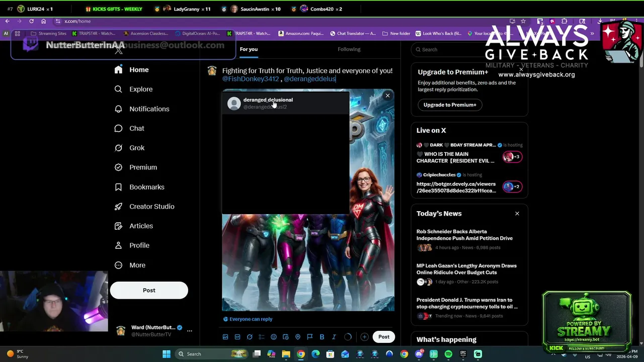Switch to the Following tab
644x362 pixels.
click(x=349, y=49)
